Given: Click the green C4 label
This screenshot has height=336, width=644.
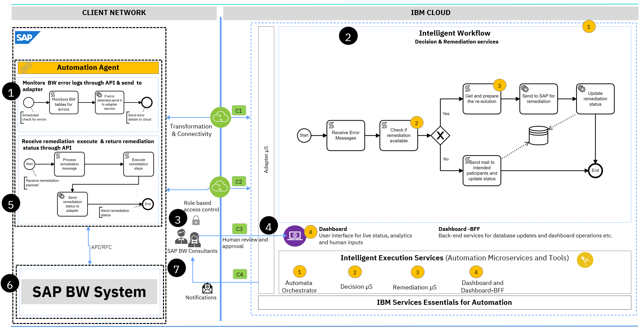Looking at the screenshot, I should (240, 274).
